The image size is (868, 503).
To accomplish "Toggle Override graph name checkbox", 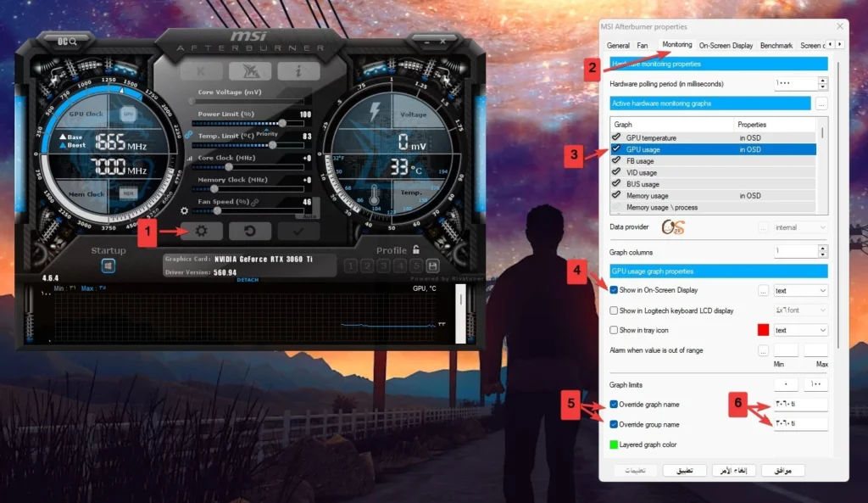I will tap(614, 405).
